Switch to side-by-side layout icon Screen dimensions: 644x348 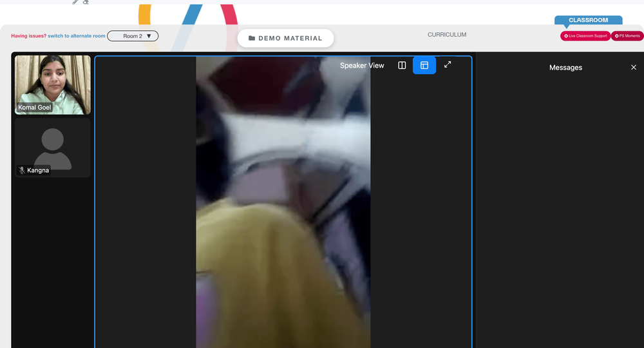coord(402,65)
